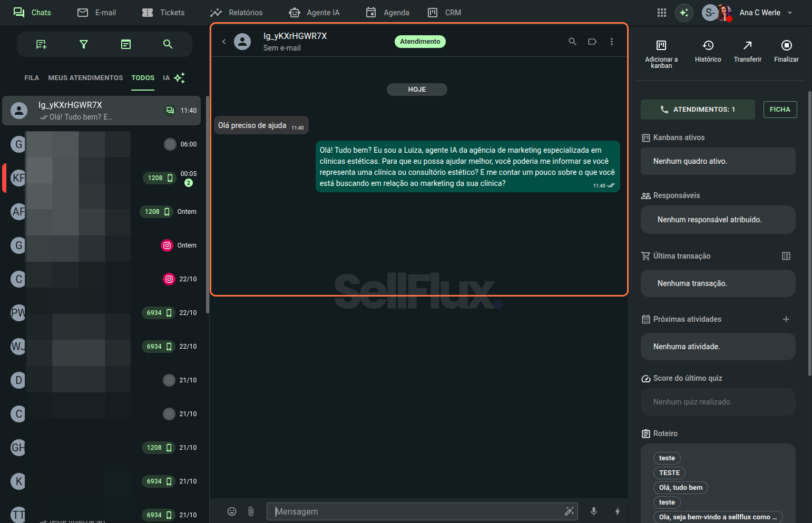Click Finalizar to end the conversation
812x523 pixels.
pyautogui.click(x=786, y=51)
